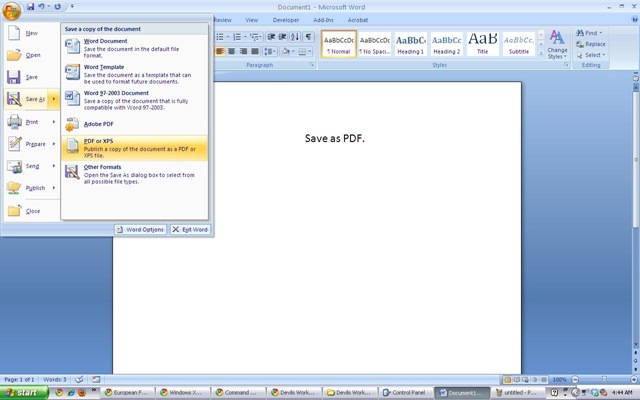Select Other Formats save option
The width and height of the screenshot is (640, 400).
[134, 174]
